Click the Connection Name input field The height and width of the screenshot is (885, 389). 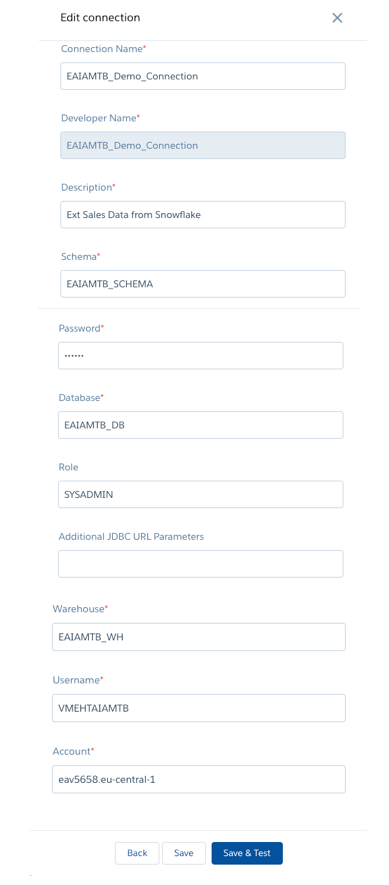coord(203,76)
